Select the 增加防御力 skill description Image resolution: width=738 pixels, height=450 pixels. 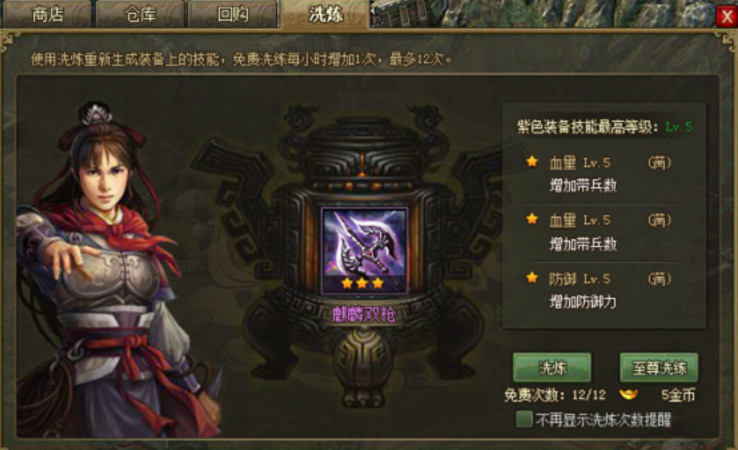[583, 302]
